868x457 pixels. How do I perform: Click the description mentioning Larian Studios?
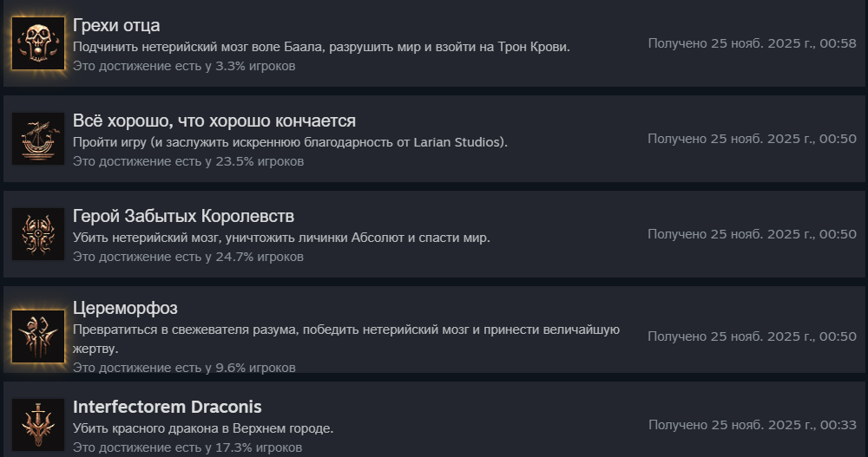tap(290, 142)
